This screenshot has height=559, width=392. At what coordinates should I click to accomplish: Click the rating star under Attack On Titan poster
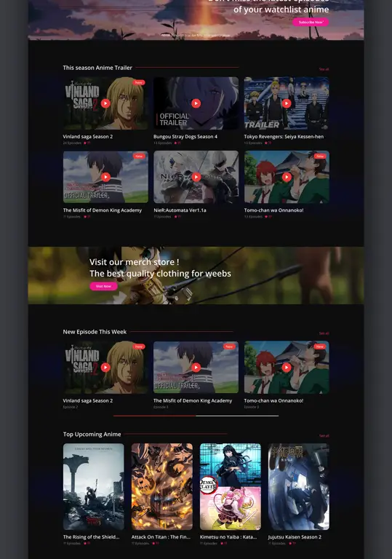pos(153,543)
